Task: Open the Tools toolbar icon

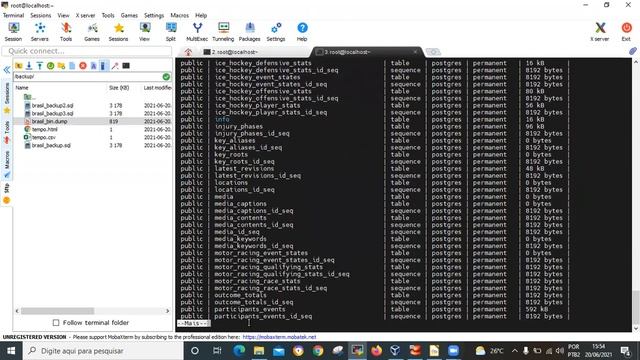Action: point(66,32)
